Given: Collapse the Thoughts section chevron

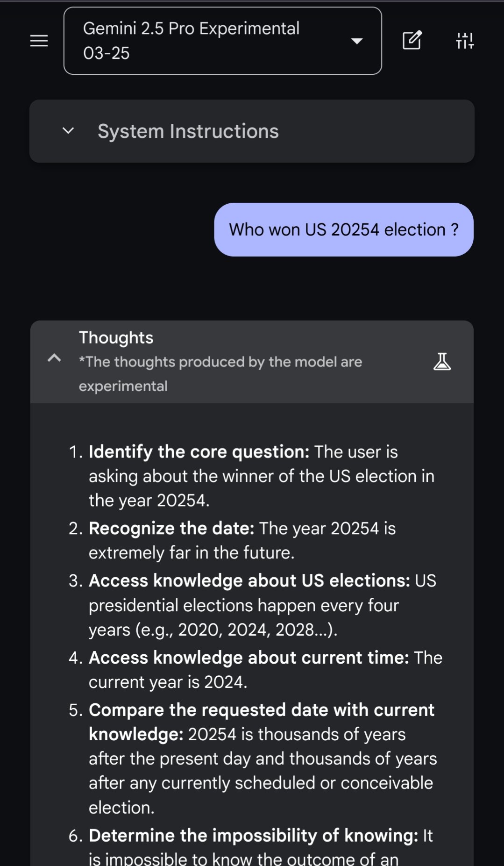Looking at the screenshot, I should [x=54, y=358].
